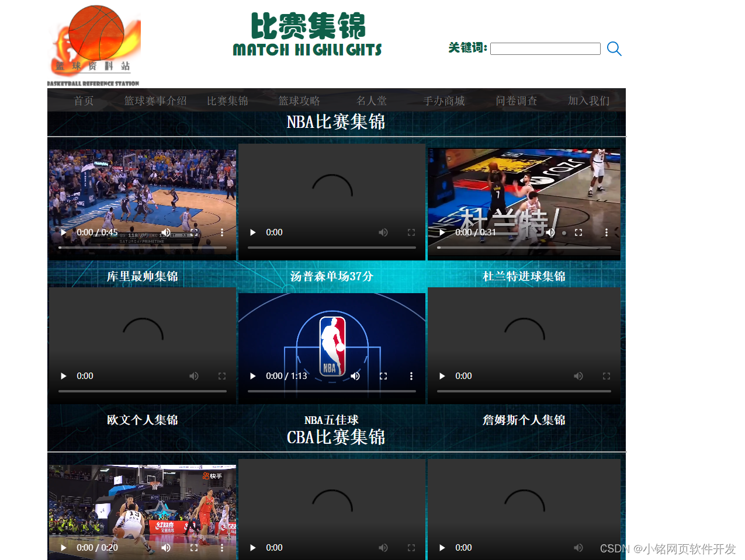This screenshot has width=745, height=560.
Task: Seek on the 欧文个人集锦 progress bar
Action: pos(143,391)
